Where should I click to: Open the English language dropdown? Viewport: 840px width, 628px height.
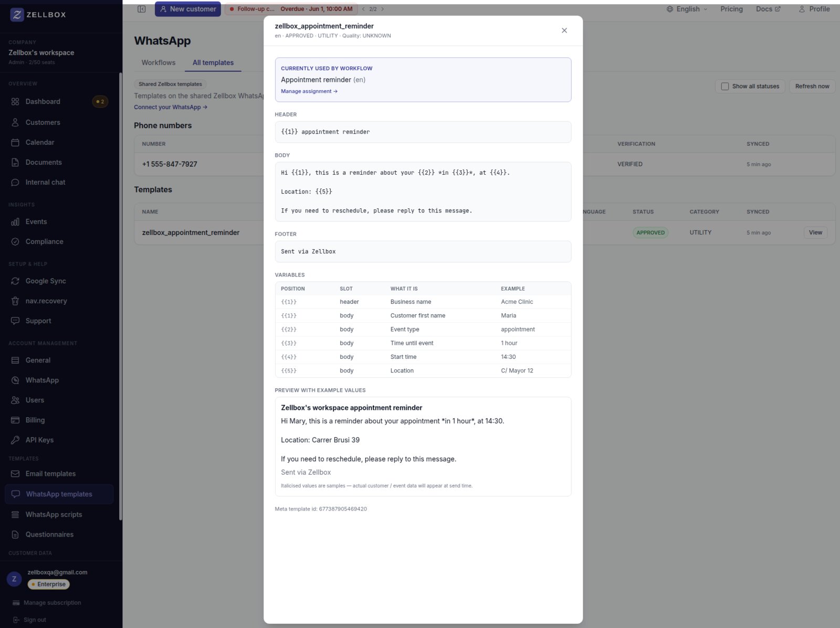687,9
